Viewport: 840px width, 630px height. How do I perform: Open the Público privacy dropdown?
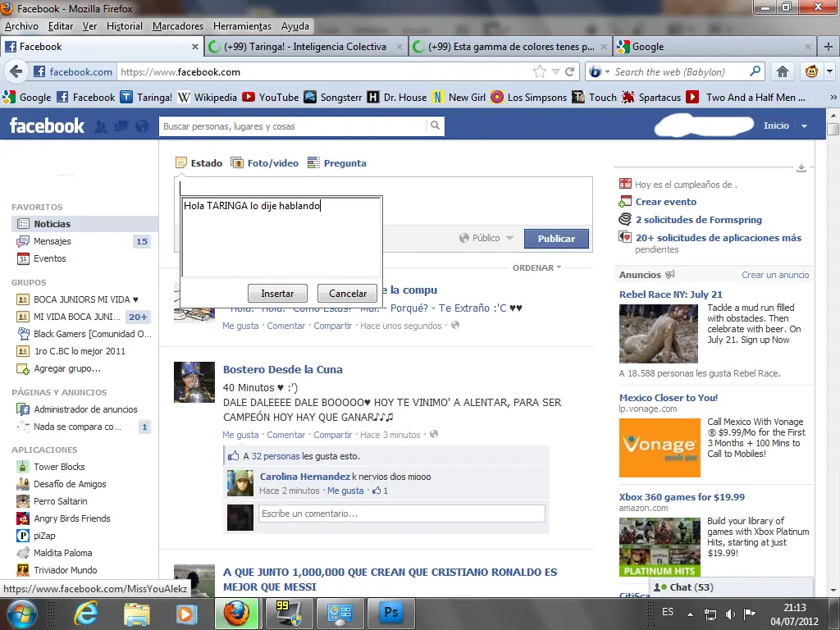point(486,238)
